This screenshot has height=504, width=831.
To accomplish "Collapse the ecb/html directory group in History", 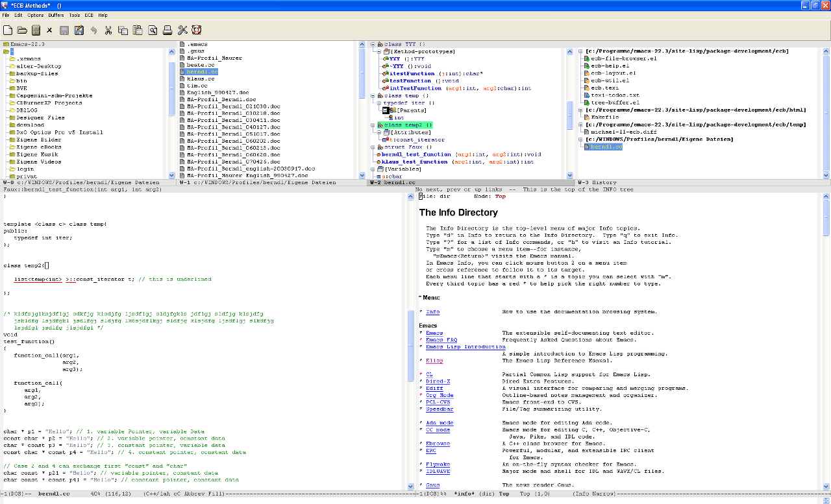I will pyautogui.click(x=580, y=110).
